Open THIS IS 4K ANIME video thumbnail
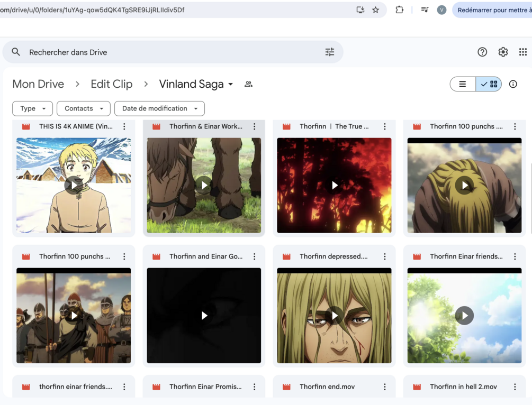This screenshot has height=405, width=532. (74, 185)
